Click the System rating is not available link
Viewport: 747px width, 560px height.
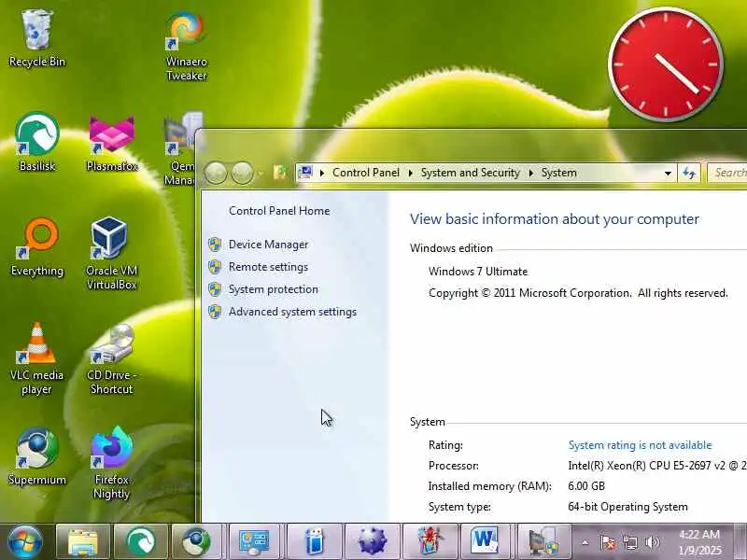(x=640, y=445)
